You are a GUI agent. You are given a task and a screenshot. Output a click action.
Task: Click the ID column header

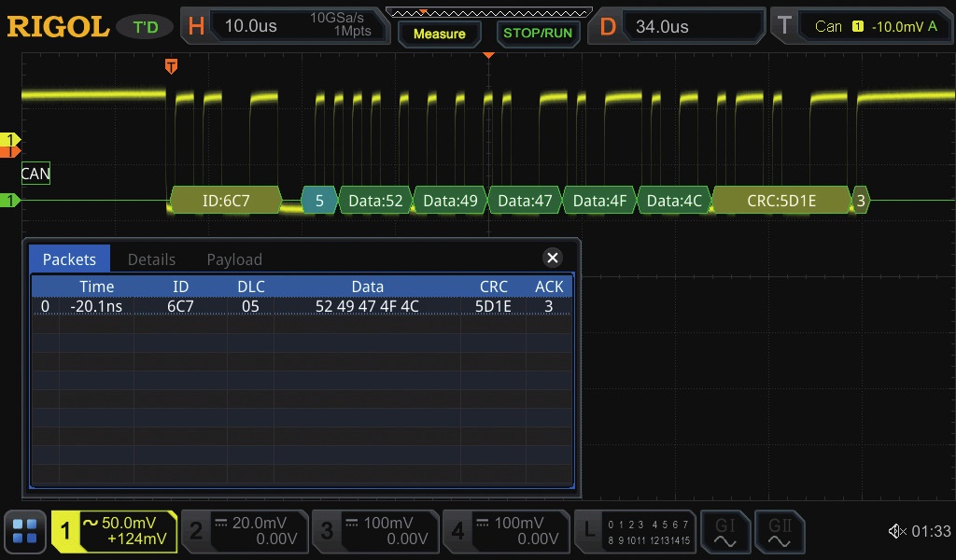(x=180, y=287)
